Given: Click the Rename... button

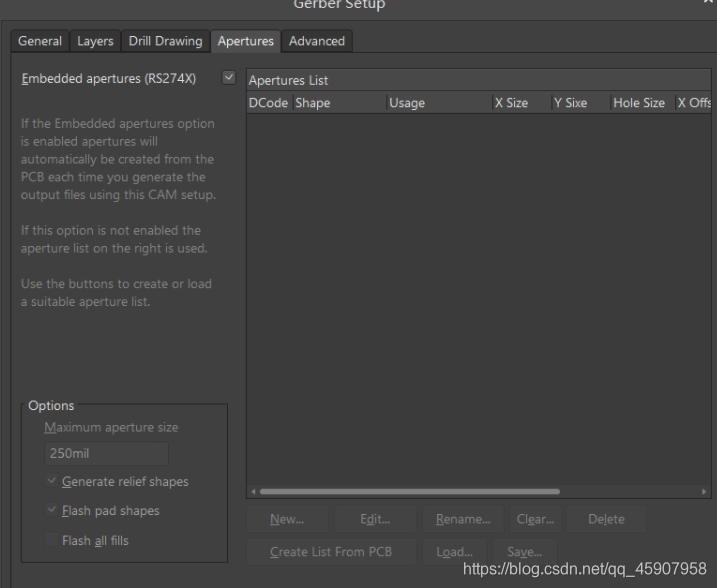Looking at the screenshot, I should 463,519.
